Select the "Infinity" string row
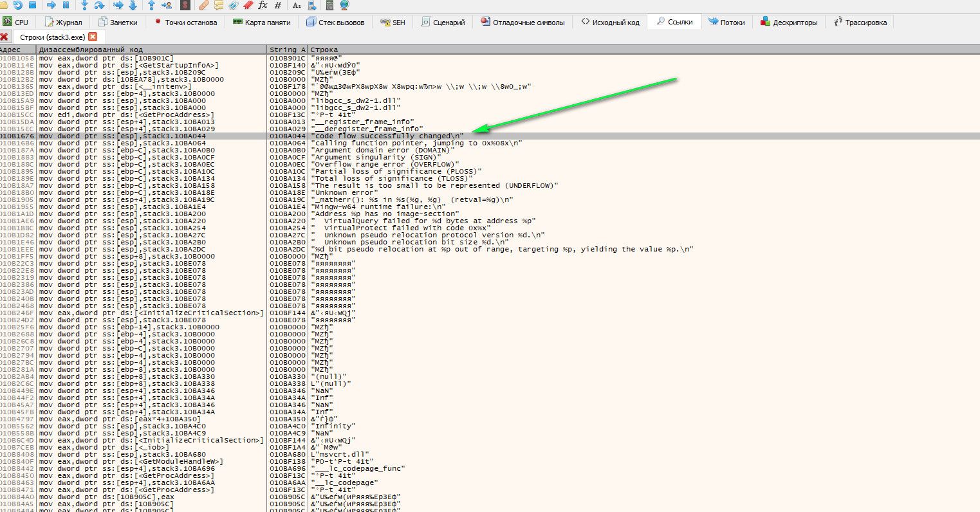This screenshot has height=512, width=980. 490,426
